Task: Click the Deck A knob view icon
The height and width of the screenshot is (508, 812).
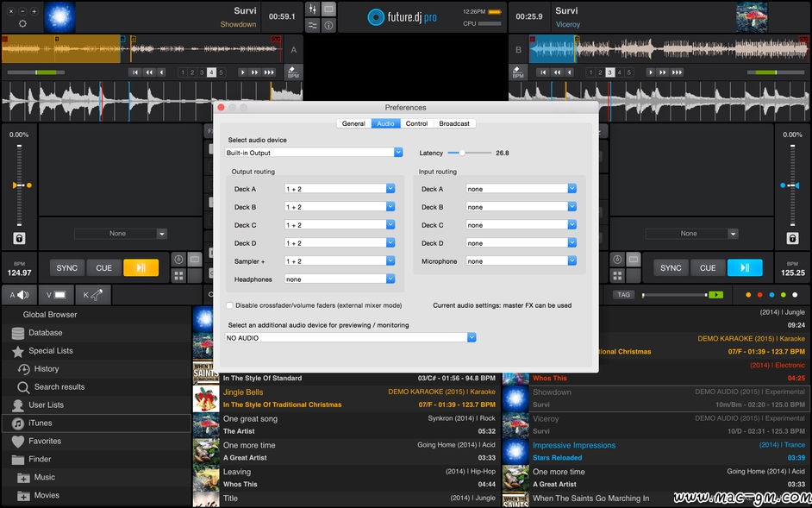Action: click(178, 260)
